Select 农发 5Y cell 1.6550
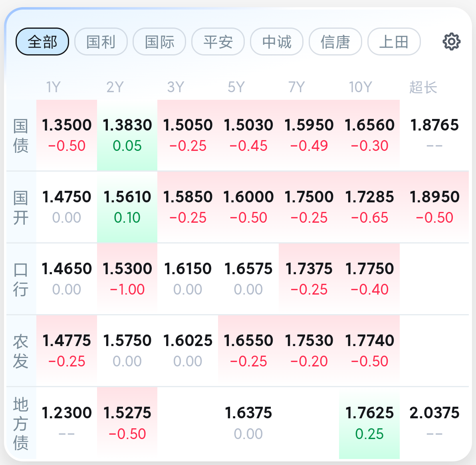 (x=248, y=351)
